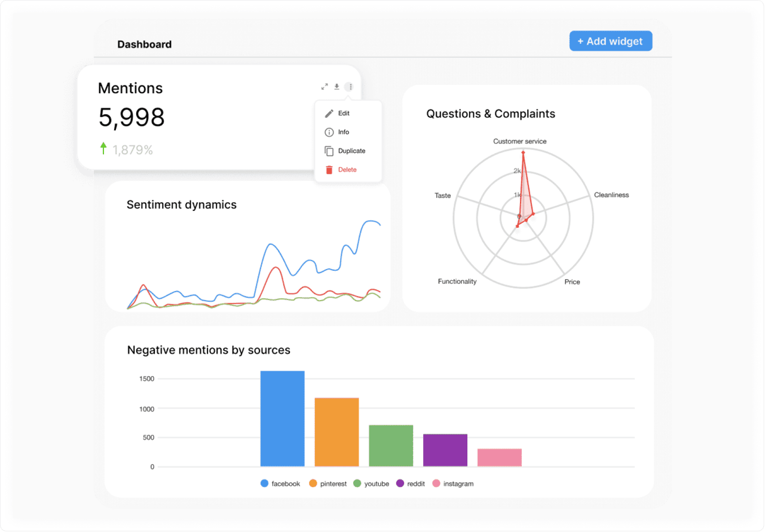Open the three-dot options menu on Mentions
The image size is (765, 532).
tap(350, 86)
